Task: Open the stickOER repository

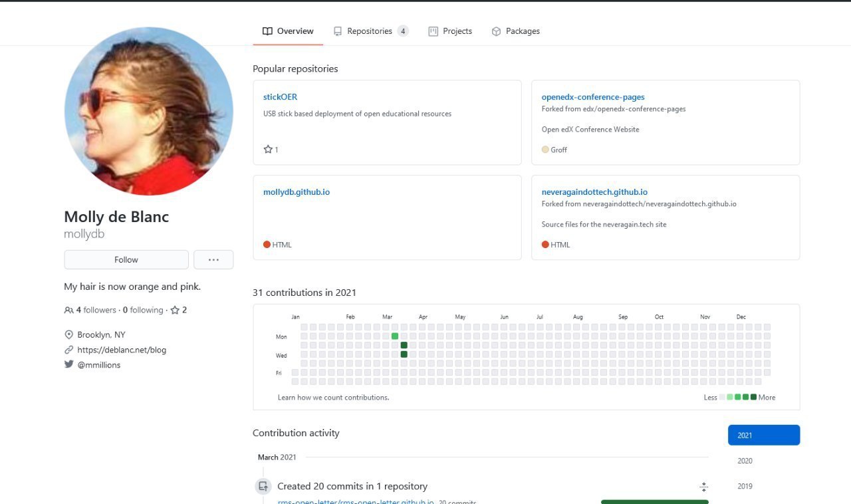Action: pos(280,97)
